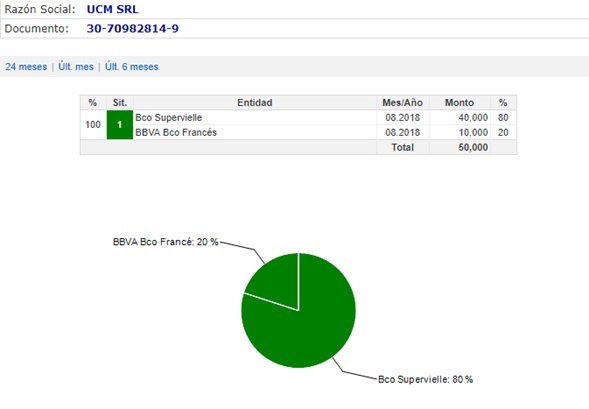This screenshot has width=589, height=409.
Task: Click the document number 30-70982814-9
Action: coord(133,29)
